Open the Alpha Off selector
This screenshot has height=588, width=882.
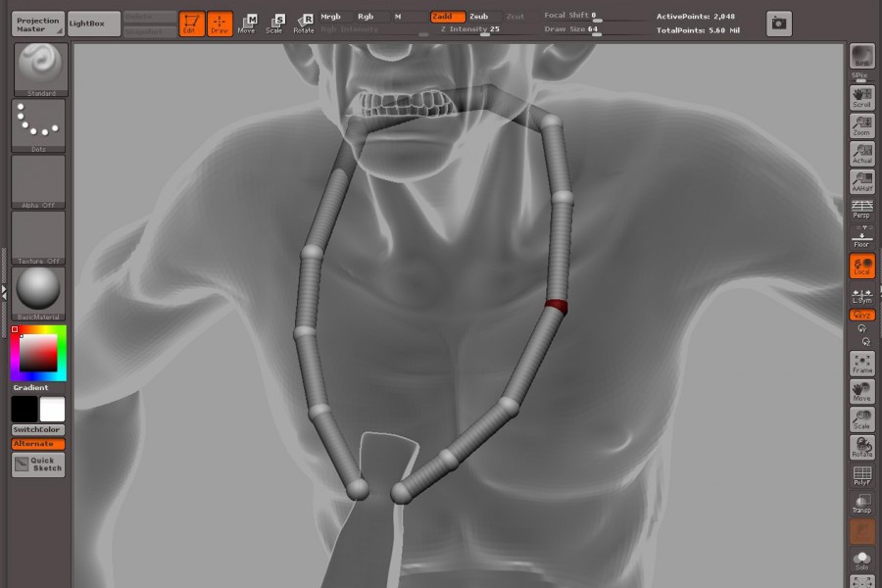pos(38,180)
